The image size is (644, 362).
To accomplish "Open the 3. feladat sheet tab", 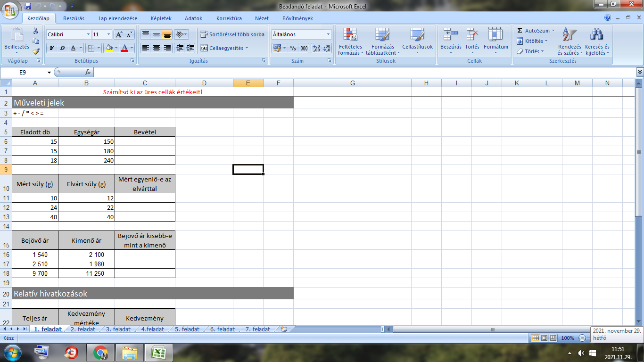I will [x=118, y=329].
